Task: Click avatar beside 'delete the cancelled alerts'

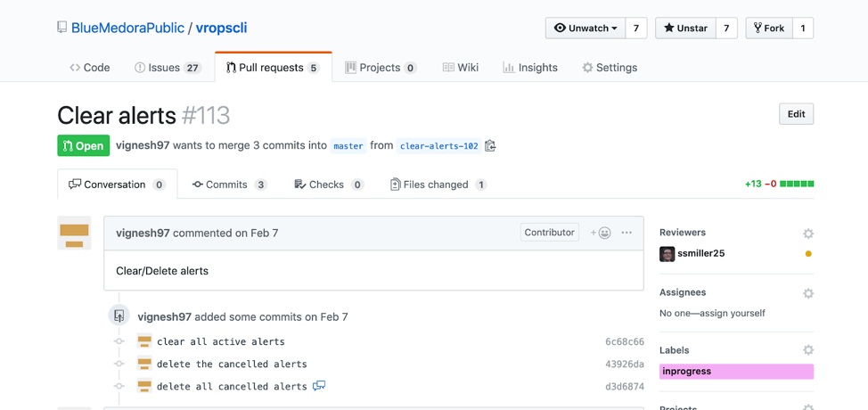Action: tap(144, 364)
